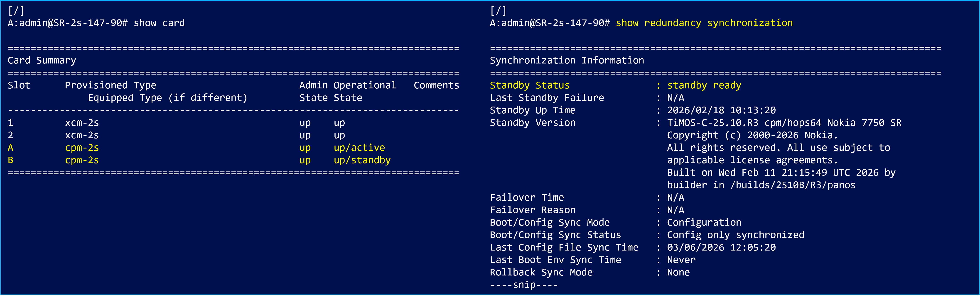
Task: Select slot A cpm-2s row text
Action: click(x=82, y=148)
